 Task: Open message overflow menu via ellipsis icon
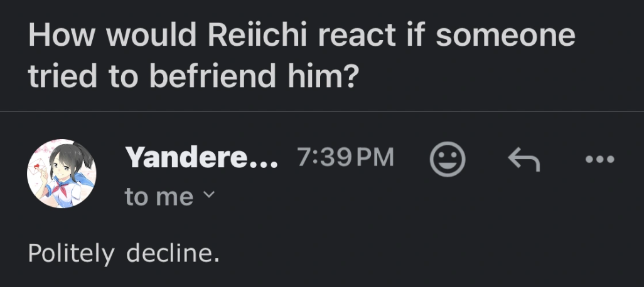(x=599, y=159)
